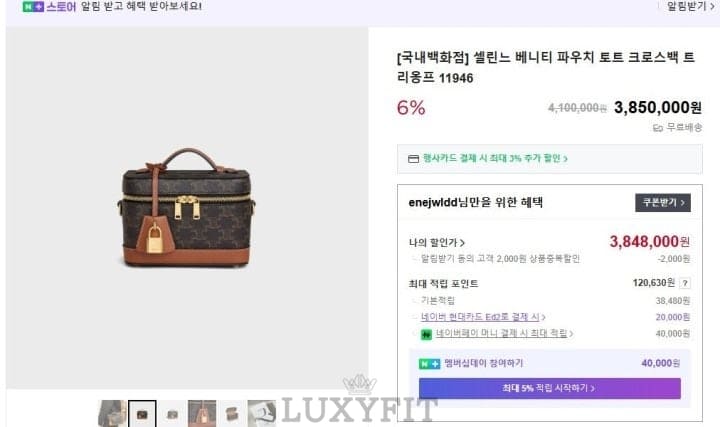Click the 쿠폰받기 button
This screenshot has width=720, height=427.
click(663, 202)
